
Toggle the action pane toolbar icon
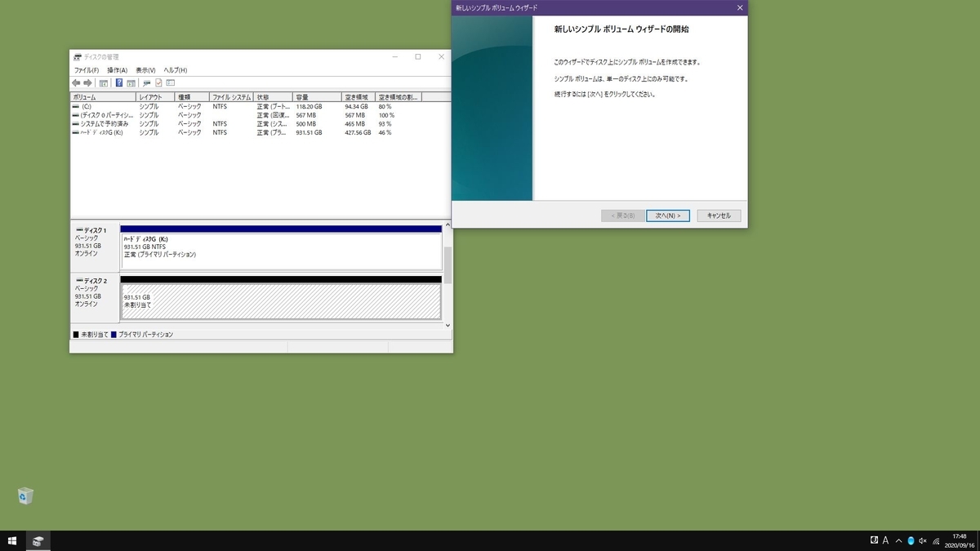click(131, 82)
